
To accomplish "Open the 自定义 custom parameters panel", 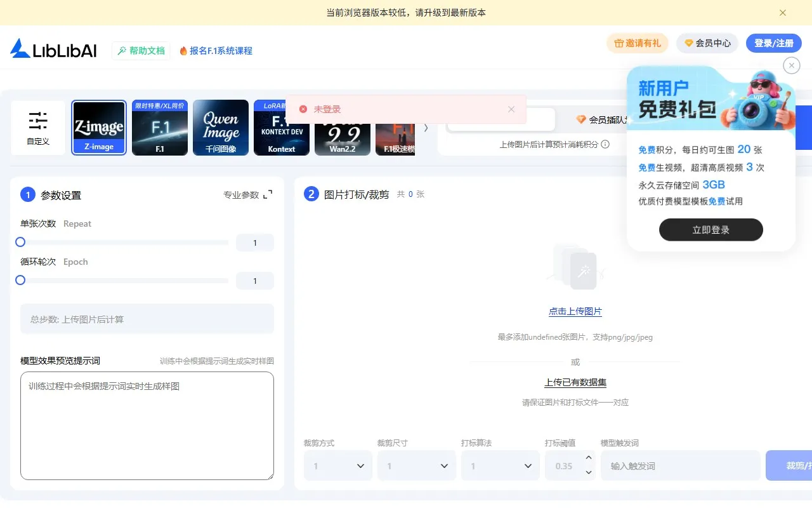I will [37, 127].
